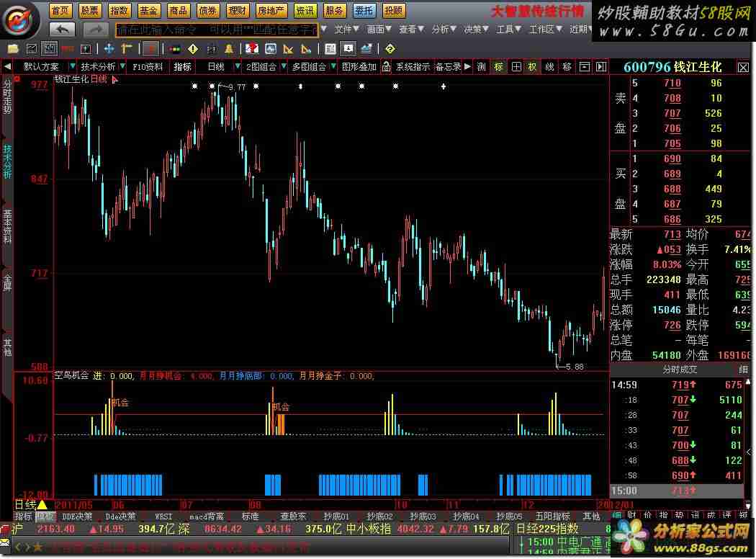This screenshot has width=756, height=559.
Task: Open the yellow folder icon in toolbar
Action: pos(12,49)
